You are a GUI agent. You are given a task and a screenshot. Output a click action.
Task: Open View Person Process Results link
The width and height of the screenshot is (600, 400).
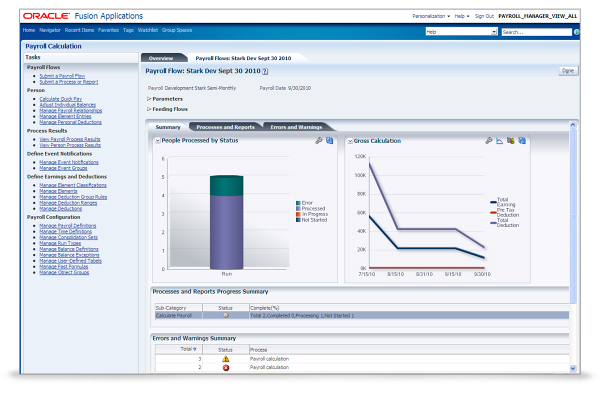click(70, 145)
